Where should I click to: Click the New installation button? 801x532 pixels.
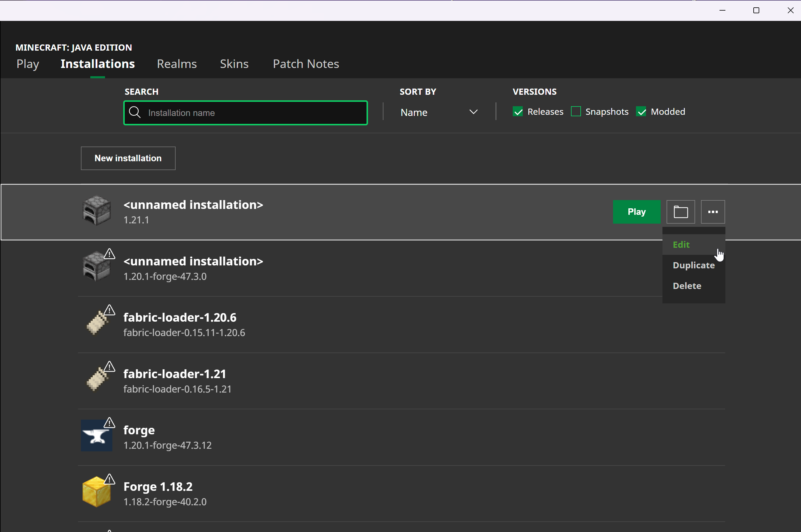128,158
